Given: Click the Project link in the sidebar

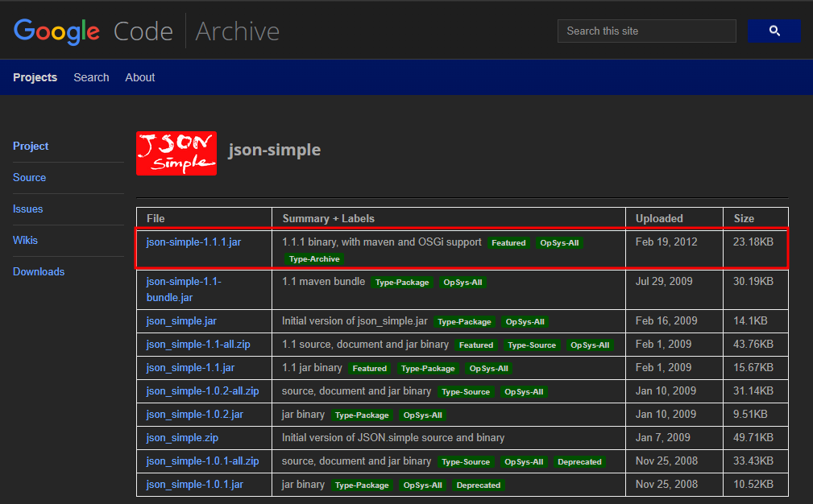Looking at the screenshot, I should [x=30, y=146].
